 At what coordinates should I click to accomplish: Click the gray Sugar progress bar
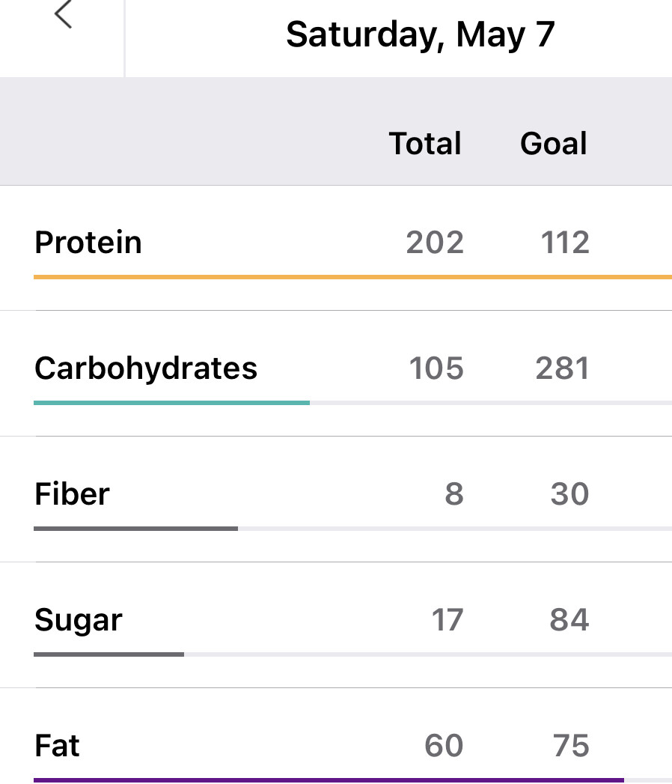coord(109,654)
